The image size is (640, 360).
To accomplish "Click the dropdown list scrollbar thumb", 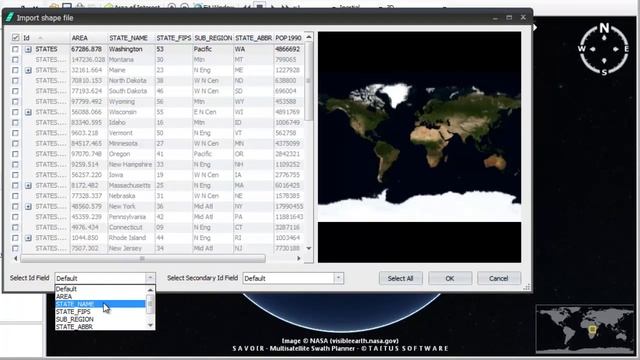I will pyautogui.click(x=150, y=304).
